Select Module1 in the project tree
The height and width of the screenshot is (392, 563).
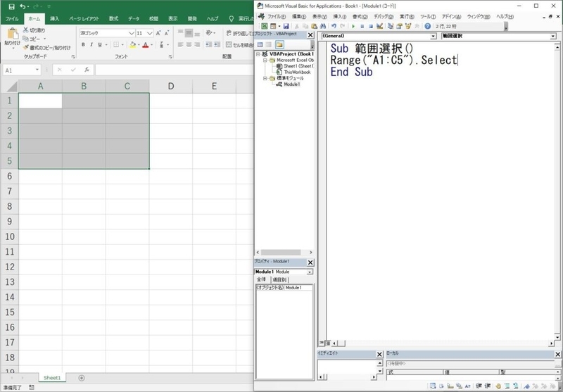[291, 84]
